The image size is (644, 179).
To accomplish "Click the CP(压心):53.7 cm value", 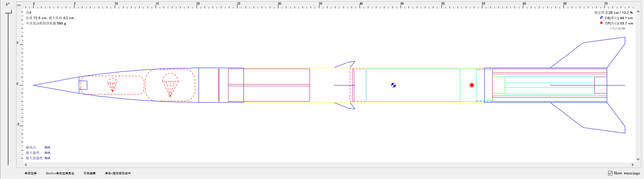I will click(619, 23).
